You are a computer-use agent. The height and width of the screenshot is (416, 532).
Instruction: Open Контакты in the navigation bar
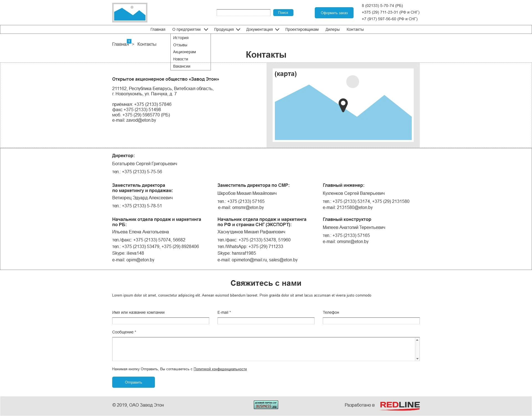355,29
